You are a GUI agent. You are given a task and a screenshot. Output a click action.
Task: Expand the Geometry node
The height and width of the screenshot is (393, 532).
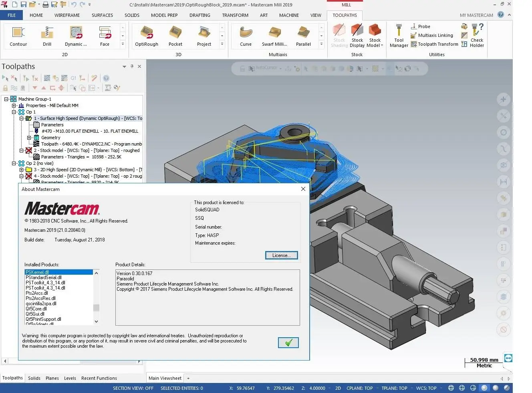[x=29, y=138]
